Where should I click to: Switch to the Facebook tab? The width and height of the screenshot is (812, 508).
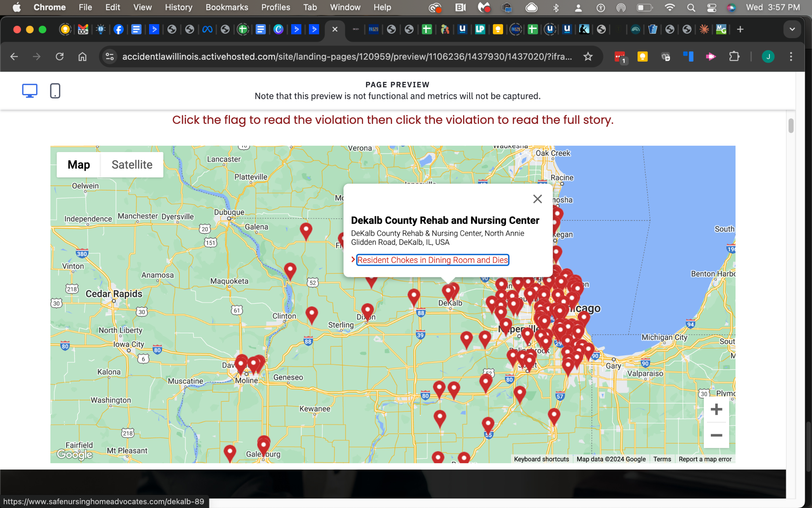[x=118, y=29]
